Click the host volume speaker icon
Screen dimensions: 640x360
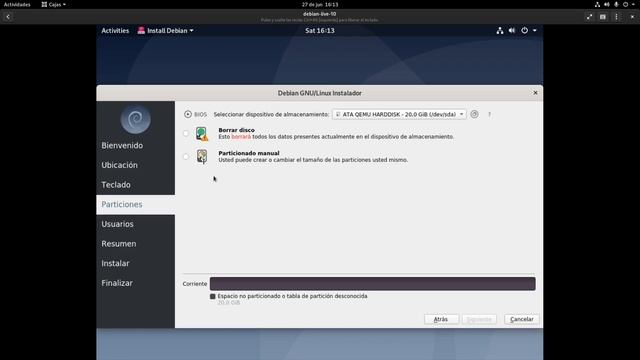607,4
